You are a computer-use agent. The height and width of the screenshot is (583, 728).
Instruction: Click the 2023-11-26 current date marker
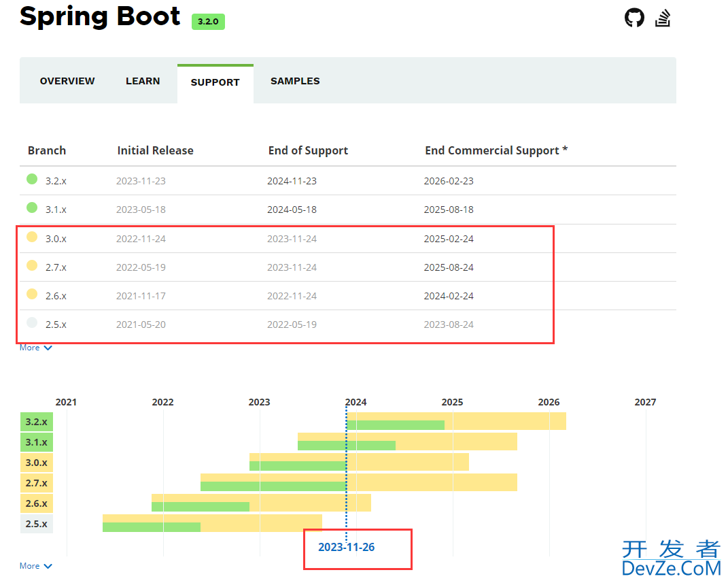click(x=347, y=547)
